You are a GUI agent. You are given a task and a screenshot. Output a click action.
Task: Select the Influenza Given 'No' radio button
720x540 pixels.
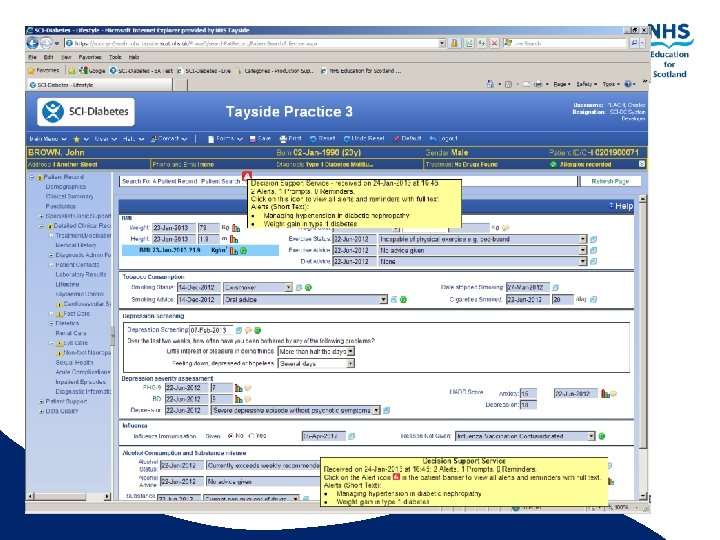[x=231, y=436]
